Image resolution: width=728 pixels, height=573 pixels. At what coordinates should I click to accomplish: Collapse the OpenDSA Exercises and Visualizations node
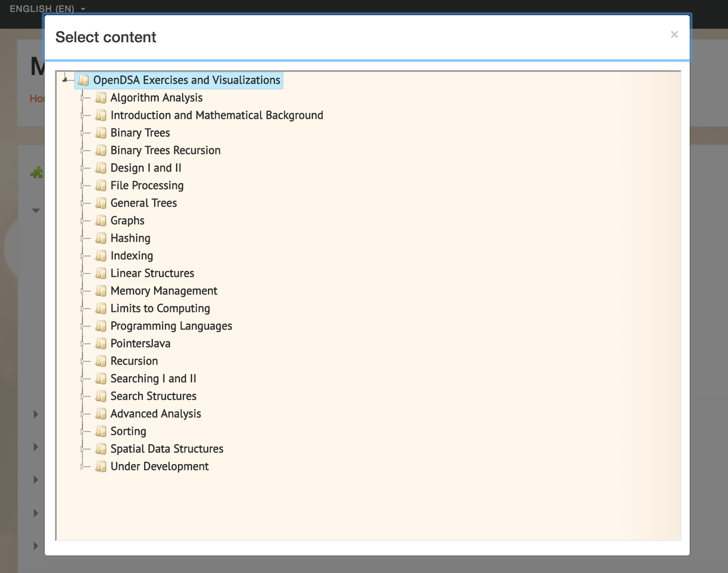65,80
